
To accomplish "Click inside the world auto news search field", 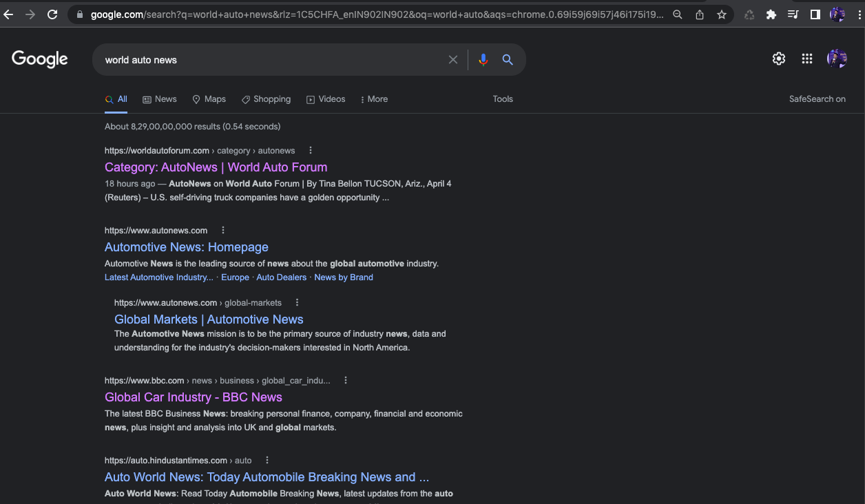I will [x=269, y=60].
